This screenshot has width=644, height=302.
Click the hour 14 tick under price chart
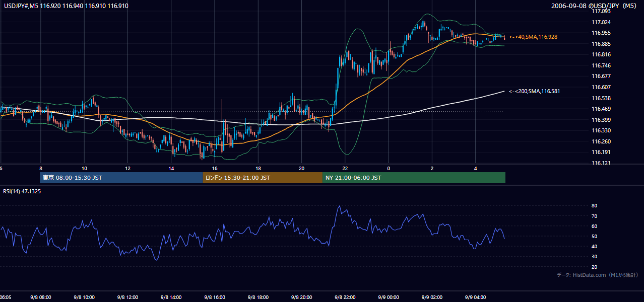coord(171,168)
